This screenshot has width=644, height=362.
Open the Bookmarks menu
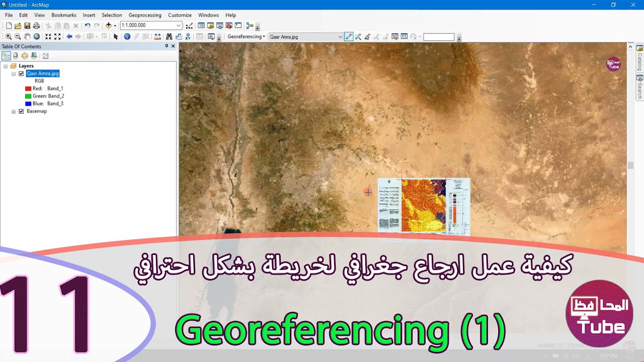[x=64, y=15]
